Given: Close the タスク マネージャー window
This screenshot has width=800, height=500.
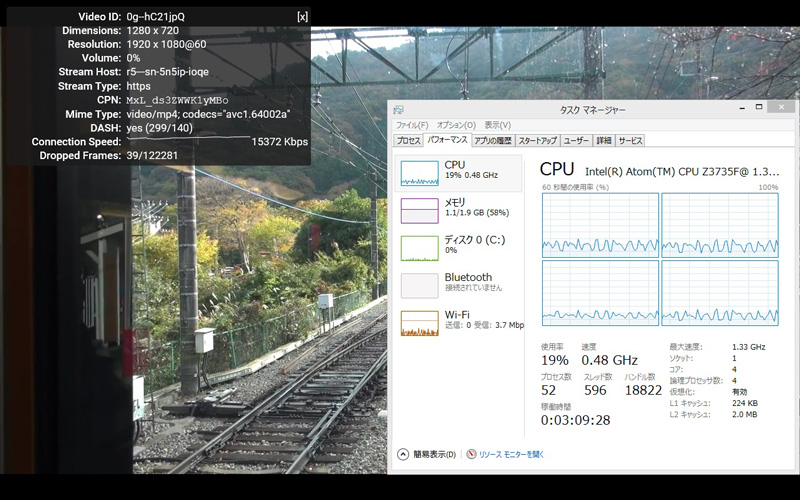Looking at the screenshot, I should tap(781, 107).
